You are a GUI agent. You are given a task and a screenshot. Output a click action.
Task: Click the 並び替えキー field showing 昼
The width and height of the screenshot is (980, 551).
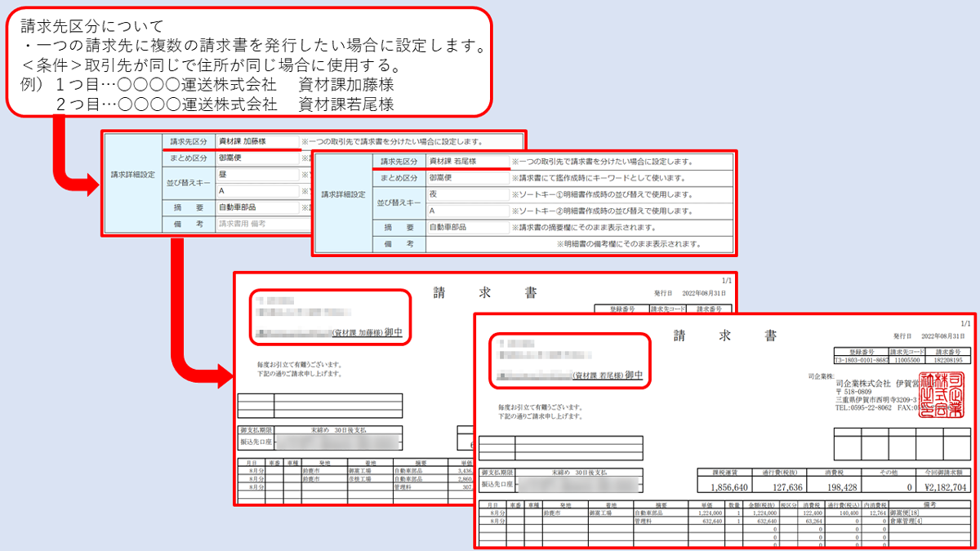click(x=256, y=175)
